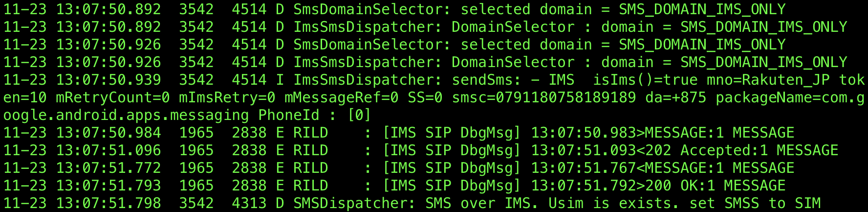Click the 200 OK:1 MESSAGE text
The height and width of the screenshot is (212, 868).
click(x=716, y=186)
